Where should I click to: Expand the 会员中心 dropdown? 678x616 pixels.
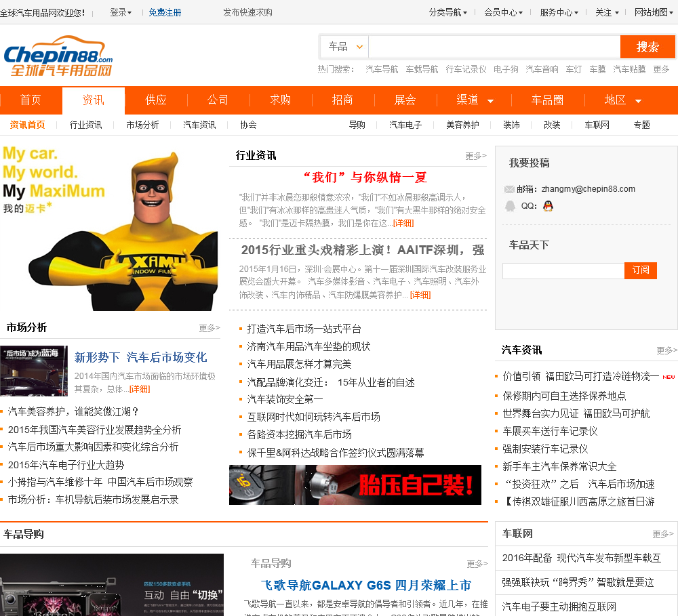(503, 12)
